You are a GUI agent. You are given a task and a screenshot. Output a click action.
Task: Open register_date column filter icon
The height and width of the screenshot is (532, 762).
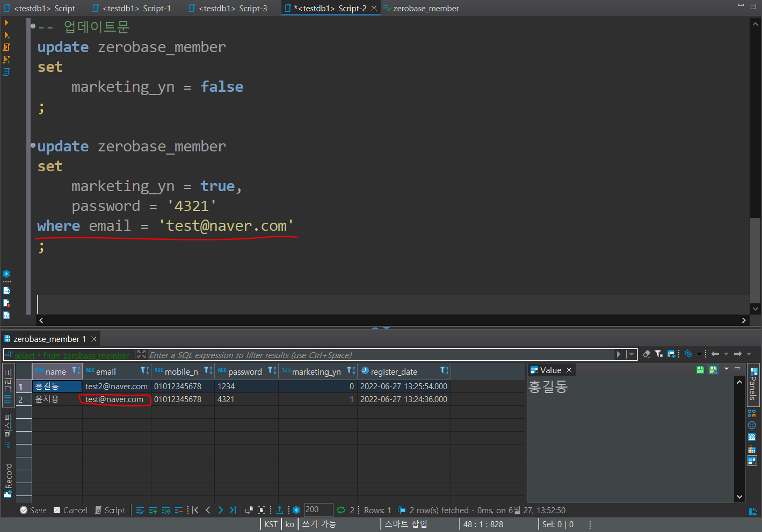(444, 370)
